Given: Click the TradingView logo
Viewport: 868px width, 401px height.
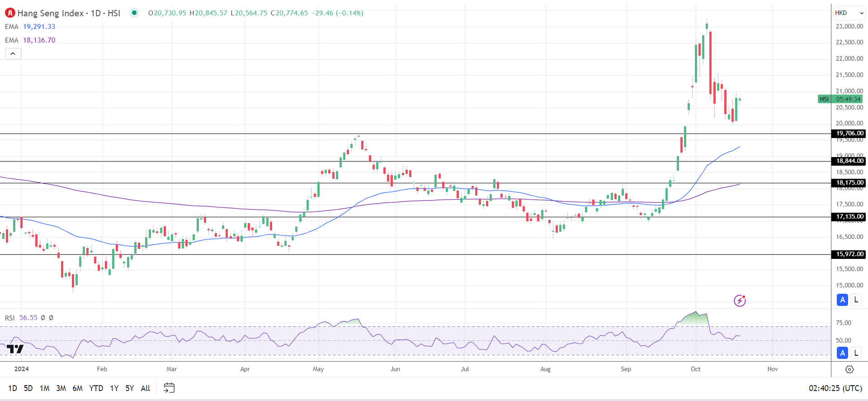Looking at the screenshot, I should click(x=15, y=349).
